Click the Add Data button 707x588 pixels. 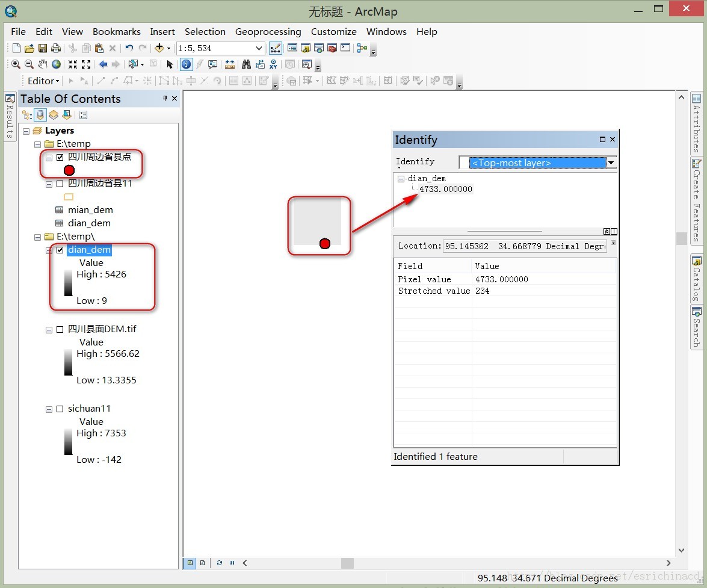pyautogui.click(x=159, y=48)
